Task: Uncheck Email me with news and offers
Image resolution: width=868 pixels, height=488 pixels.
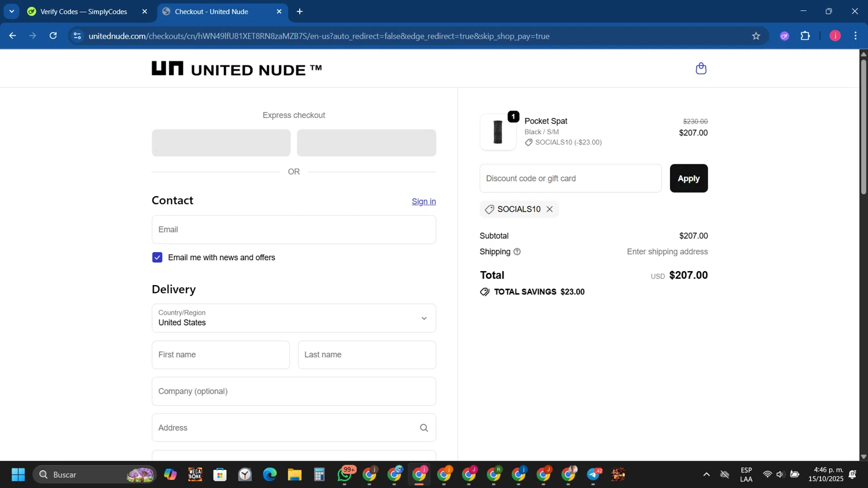Action: pos(157,257)
